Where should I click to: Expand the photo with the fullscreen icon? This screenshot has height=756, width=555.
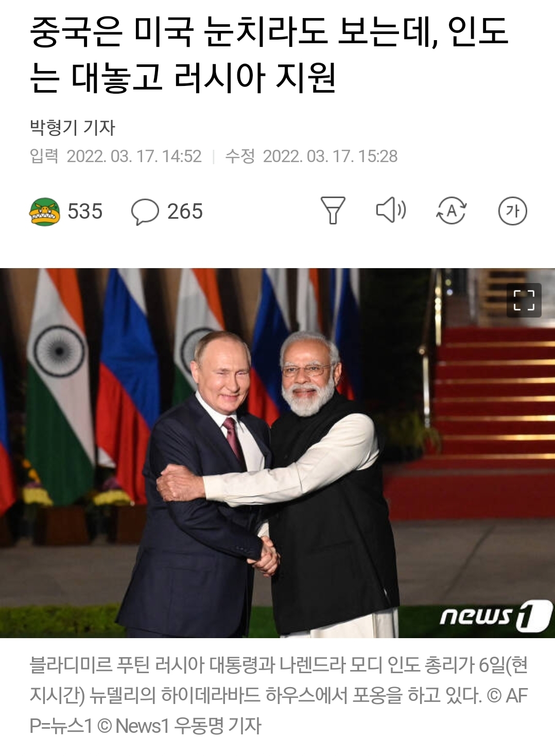coord(524,300)
